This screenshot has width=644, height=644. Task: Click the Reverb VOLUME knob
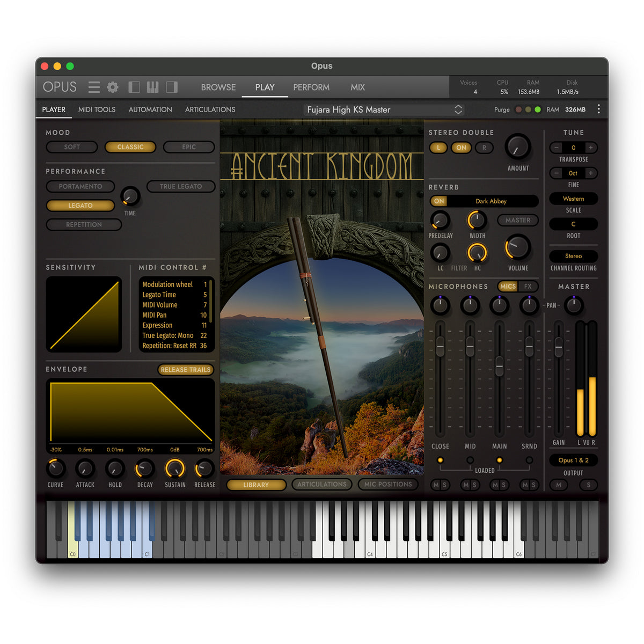[518, 247]
